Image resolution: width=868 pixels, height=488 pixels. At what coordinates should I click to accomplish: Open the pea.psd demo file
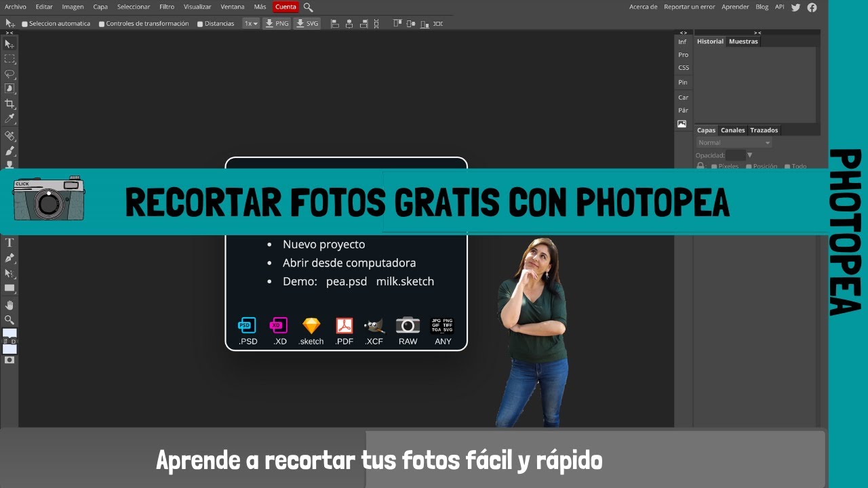[347, 281]
